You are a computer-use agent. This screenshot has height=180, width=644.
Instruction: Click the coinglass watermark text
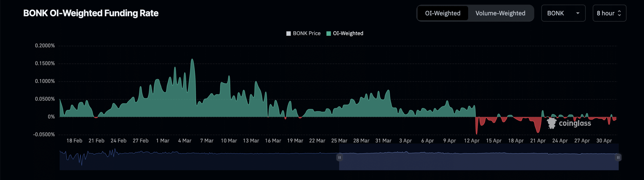click(x=575, y=123)
